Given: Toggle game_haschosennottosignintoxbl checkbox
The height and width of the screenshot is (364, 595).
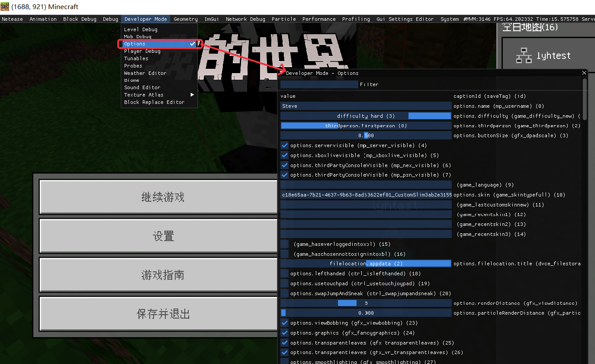Looking at the screenshot, I should [x=284, y=254].
